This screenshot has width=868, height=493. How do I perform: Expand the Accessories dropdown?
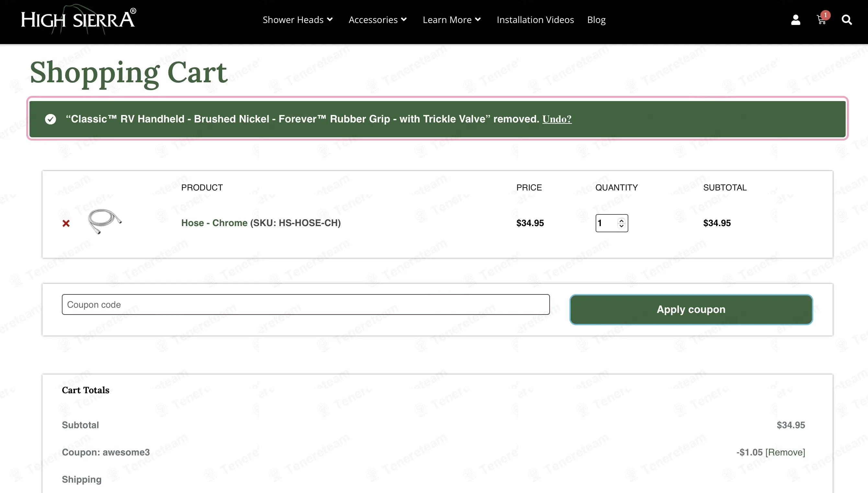[377, 20]
